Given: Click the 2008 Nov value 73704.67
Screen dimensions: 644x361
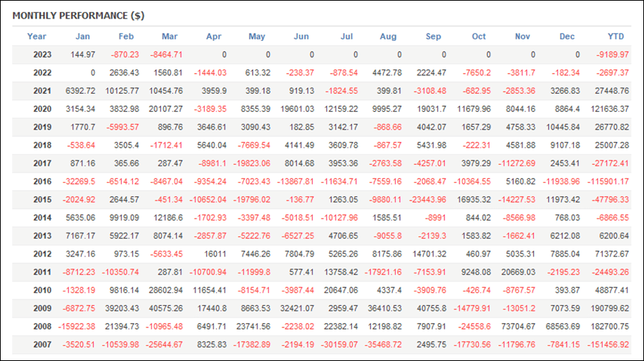Looking at the screenshot, I should 518,327.
